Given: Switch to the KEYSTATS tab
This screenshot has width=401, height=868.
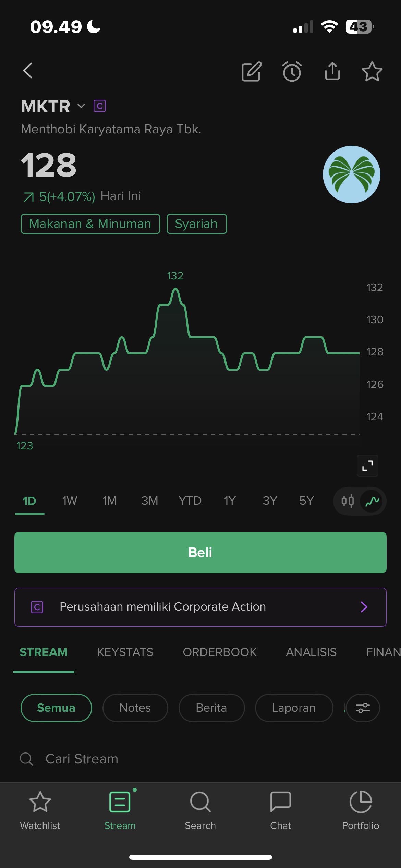Looking at the screenshot, I should (x=125, y=652).
